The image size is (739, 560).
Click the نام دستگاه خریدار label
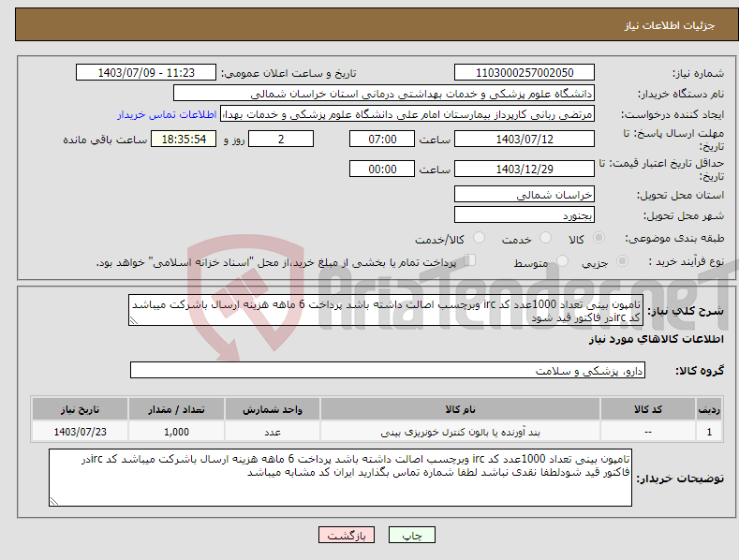coord(681,94)
